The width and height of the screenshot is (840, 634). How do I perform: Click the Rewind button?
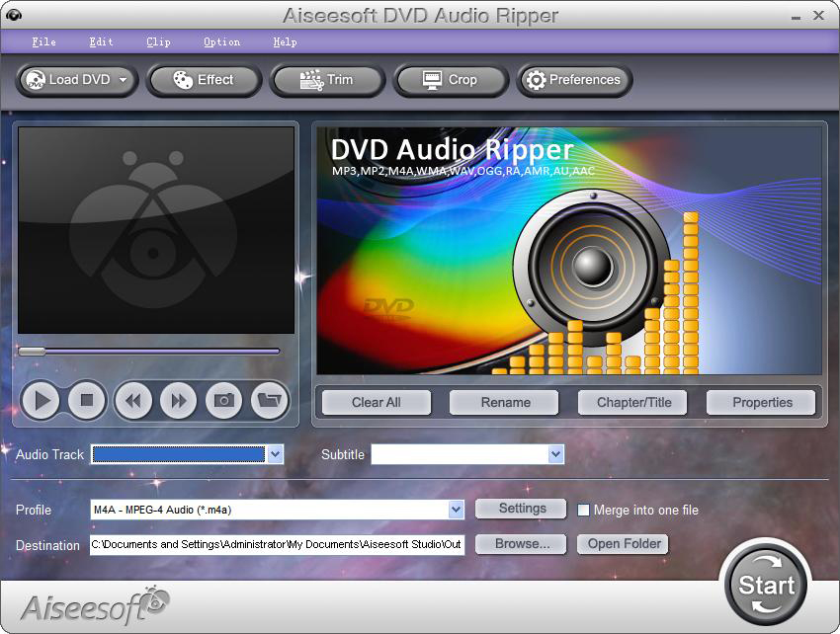click(132, 400)
